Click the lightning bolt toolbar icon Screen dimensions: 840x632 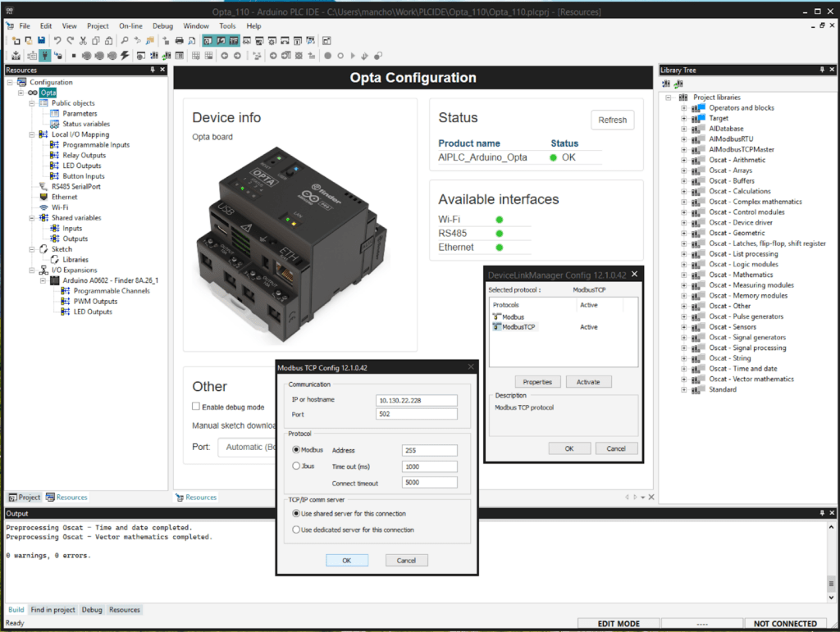(125, 56)
